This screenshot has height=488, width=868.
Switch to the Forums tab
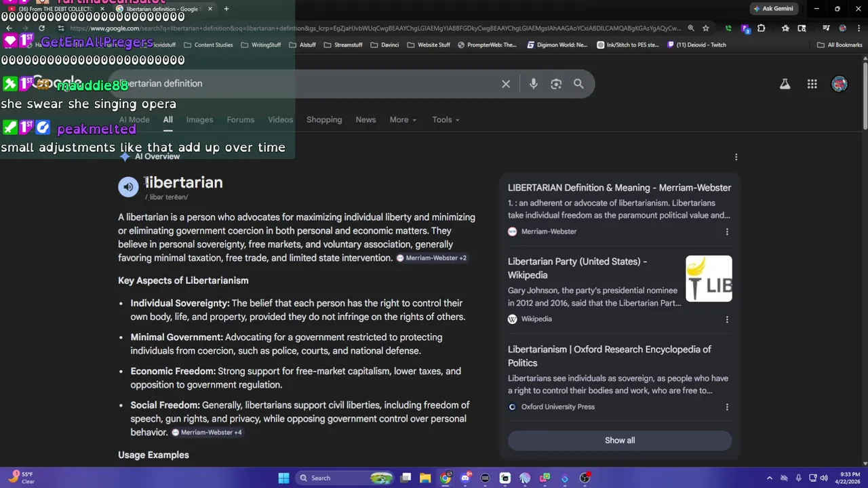(241, 120)
